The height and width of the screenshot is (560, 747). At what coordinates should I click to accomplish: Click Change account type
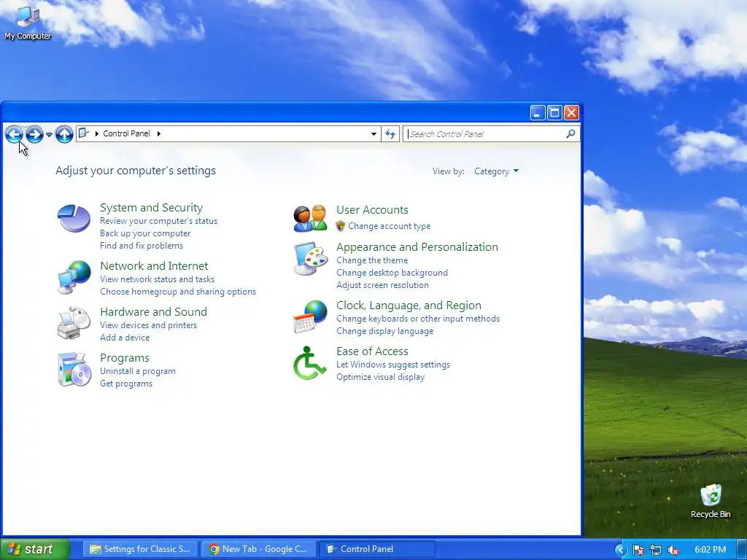point(390,226)
